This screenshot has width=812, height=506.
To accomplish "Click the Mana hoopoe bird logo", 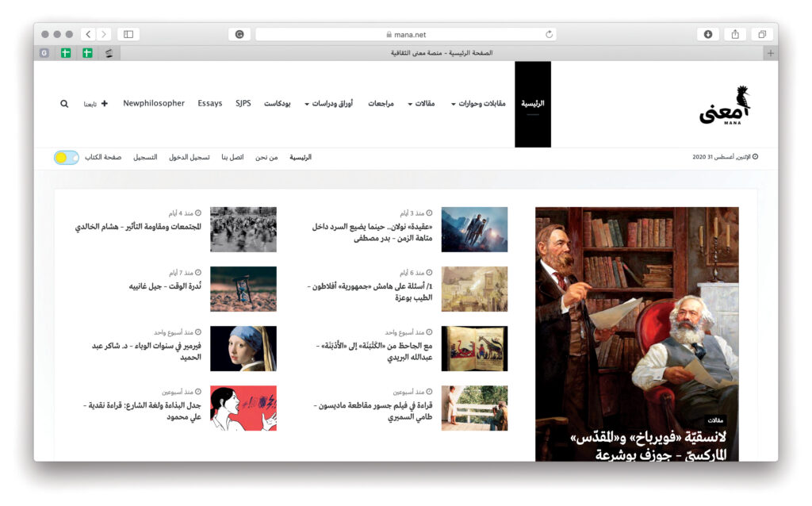I will pyautogui.click(x=725, y=105).
